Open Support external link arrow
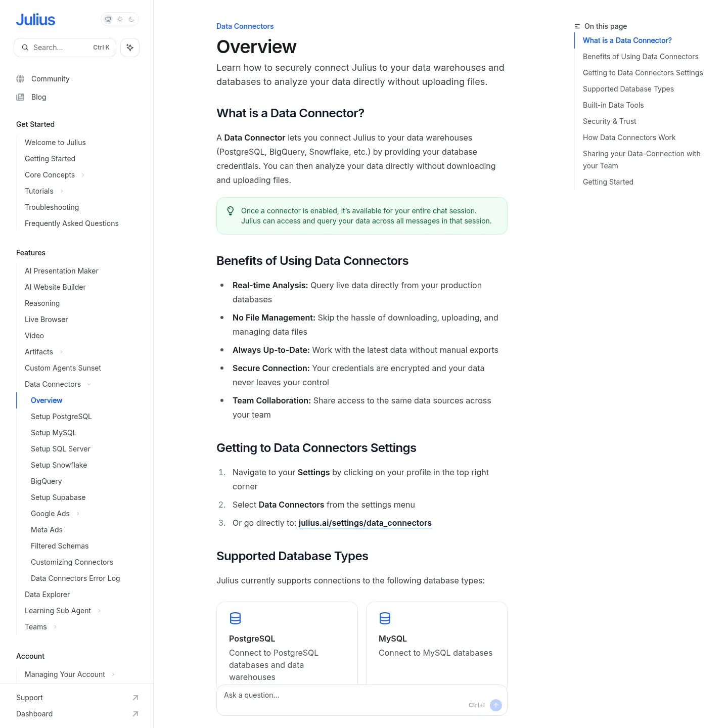The width and height of the screenshot is (728, 728). (x=135, y=698)
